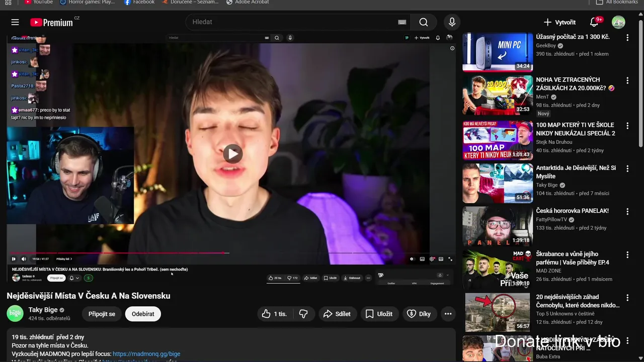Open options menu for 'NOHA VE ZTRACENÝCH ZÁSILKÁCH'
Viewport: 644px width, 362px height.
[627, 80]
